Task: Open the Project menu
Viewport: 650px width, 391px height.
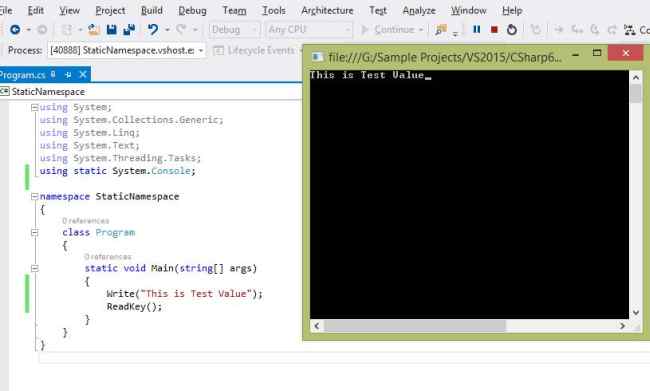Action: click(x=110, y=10)
